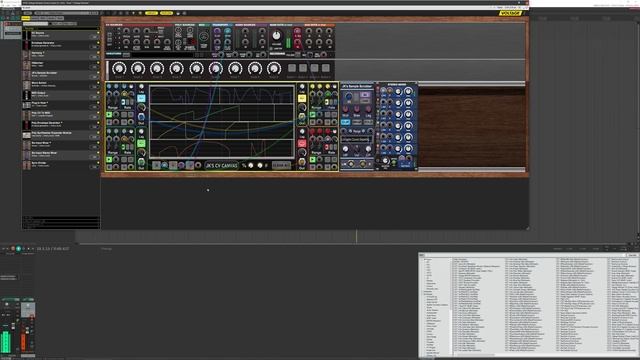Click the purple button on JK's Sample Scrubber

tap(365, 95)
